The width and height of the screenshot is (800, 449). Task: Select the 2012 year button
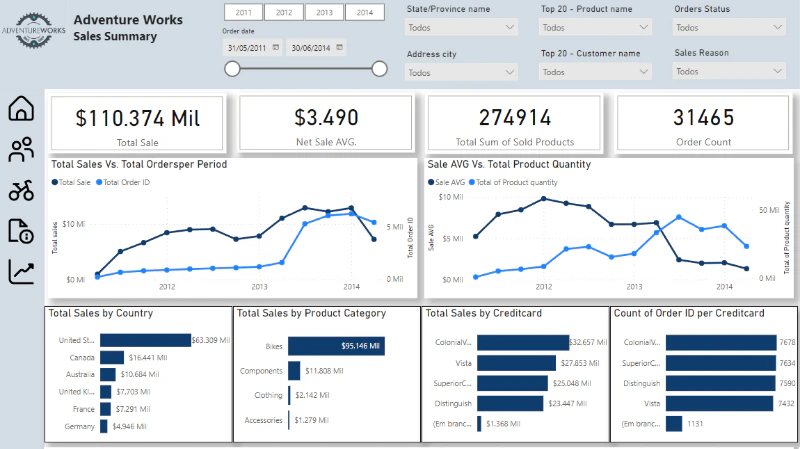284,12
